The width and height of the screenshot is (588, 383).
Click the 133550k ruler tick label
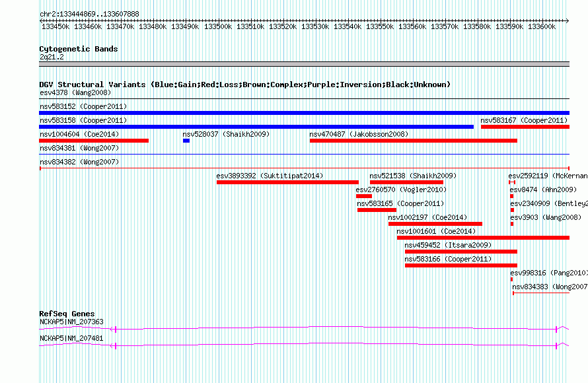(x=380, y=26)
